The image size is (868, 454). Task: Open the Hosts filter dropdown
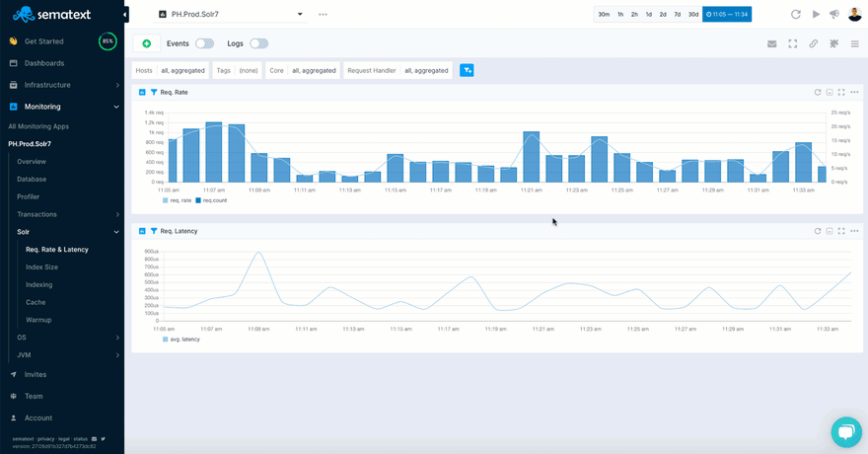(x=171, y=70)
